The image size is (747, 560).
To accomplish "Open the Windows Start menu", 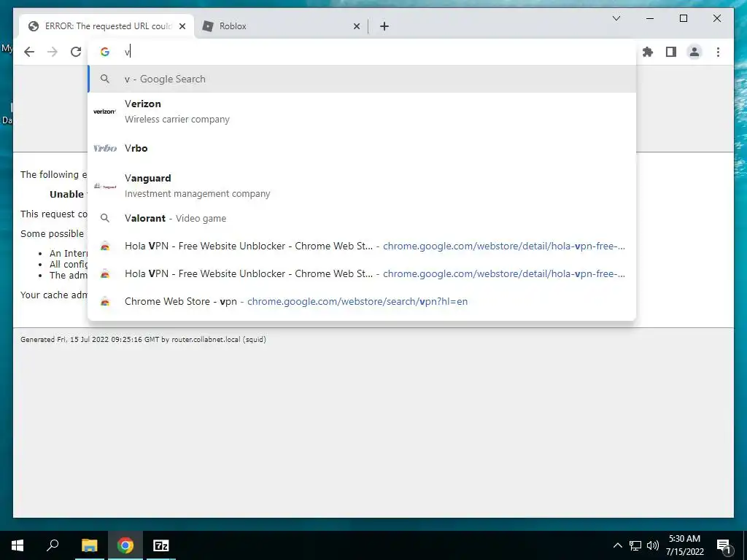I will point(18,545).
